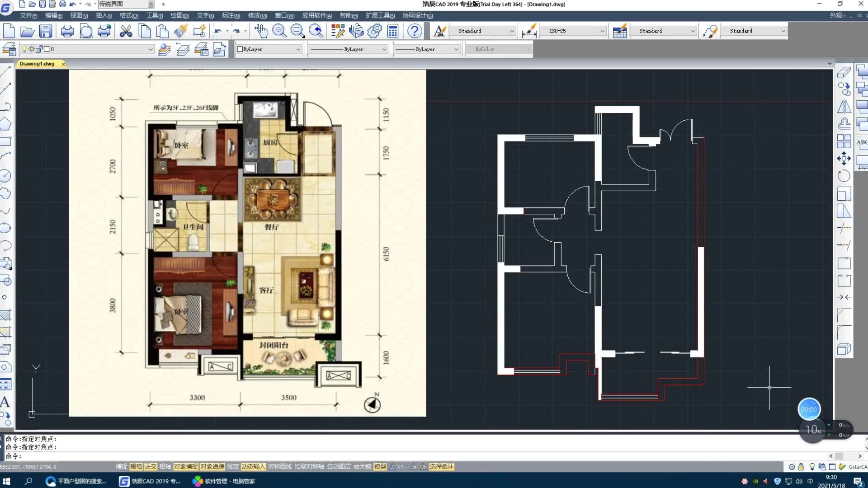Select the Multiline Text A tool
Screen dimensions: 868x488
(x=5, y=402)
